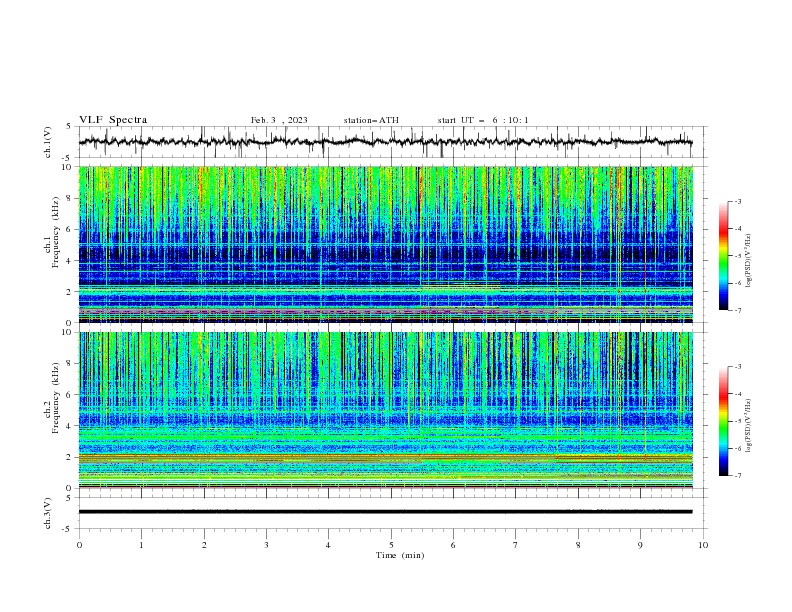This screenshot has height=612, width=792.
Task: Click the ch.2 frequency axis "2" tick label
Action: coord(69,457)
